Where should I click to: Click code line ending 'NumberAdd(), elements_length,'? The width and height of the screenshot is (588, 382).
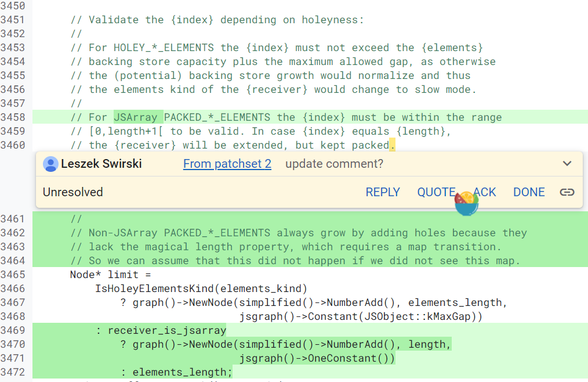coord(314,302)
